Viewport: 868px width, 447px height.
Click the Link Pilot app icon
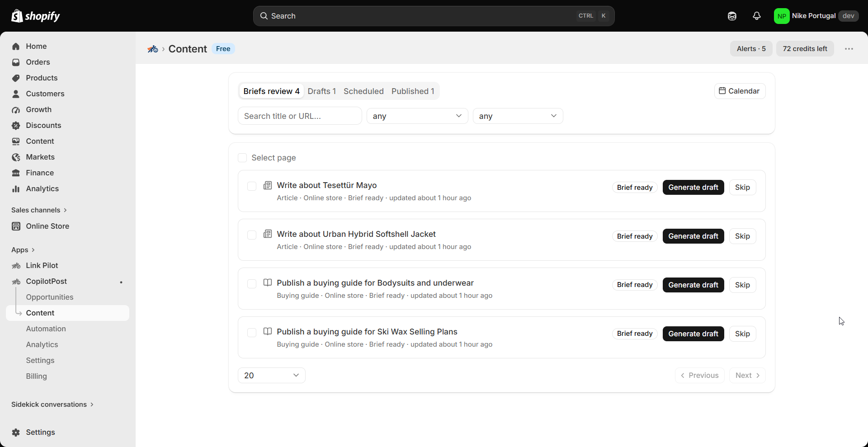coord(16,265)
